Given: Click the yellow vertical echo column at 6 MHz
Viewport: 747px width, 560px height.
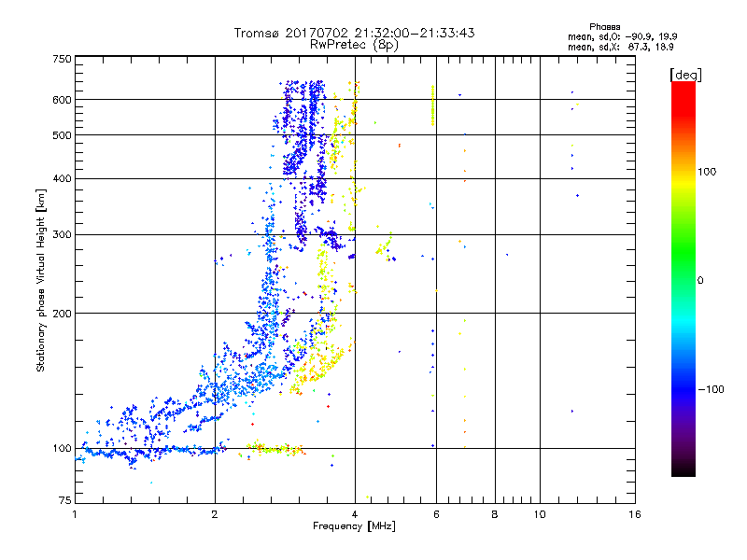Looking at the screenshot, I should click(432, 105).
